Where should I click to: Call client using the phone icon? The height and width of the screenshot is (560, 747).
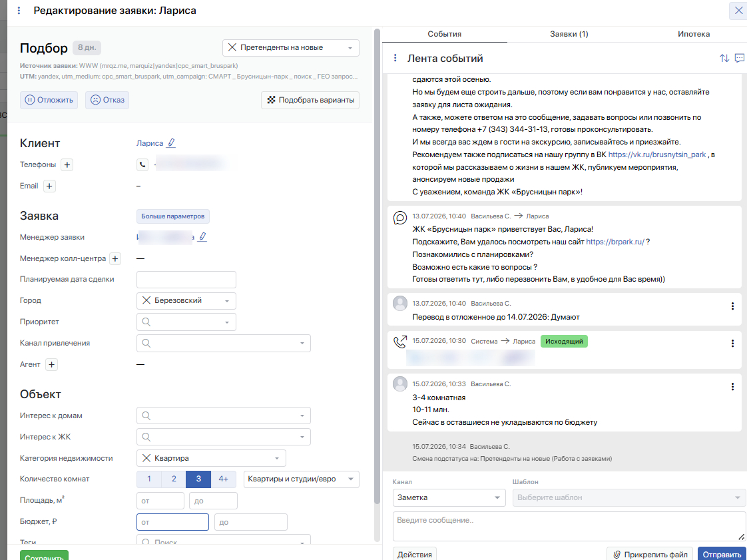coord(142,165)
